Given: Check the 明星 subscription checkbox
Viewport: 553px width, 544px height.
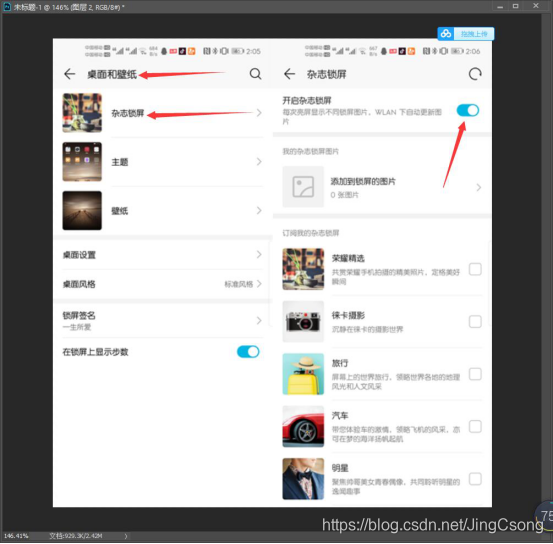Looking at the screenshot, I should 475,479.
